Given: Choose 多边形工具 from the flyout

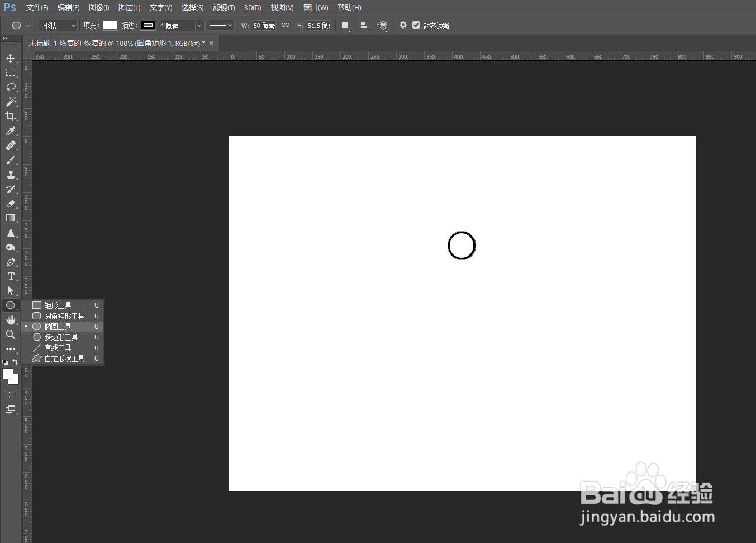Looking at the screenshot, I should point(62,337).
